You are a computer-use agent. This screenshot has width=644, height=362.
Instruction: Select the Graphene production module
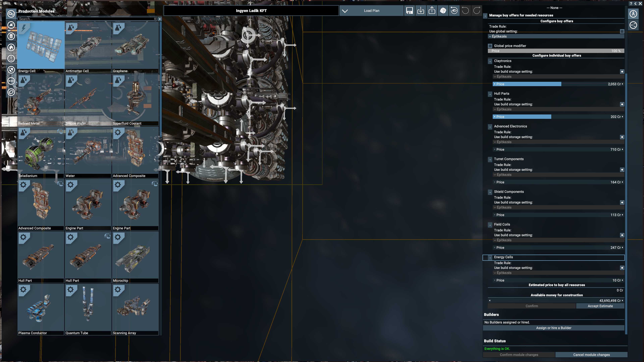135,47
